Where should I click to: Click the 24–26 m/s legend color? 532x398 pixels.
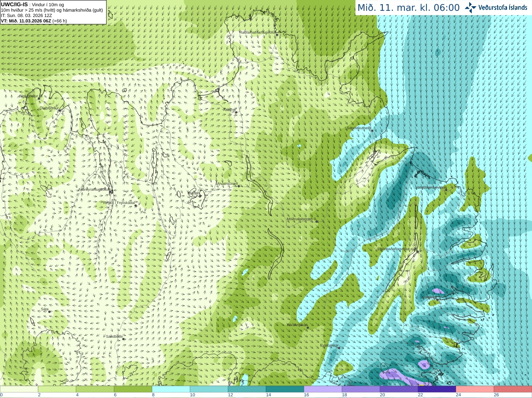point(475,389)
